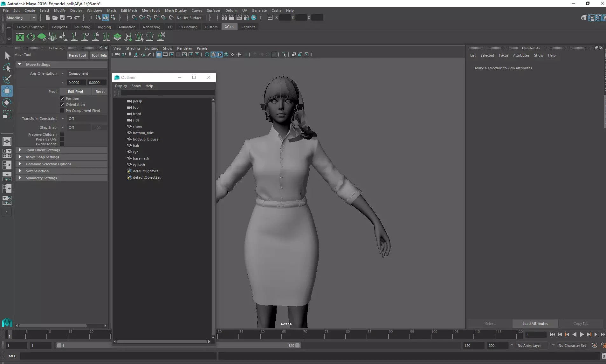Click the New Scene icon
This screenshot has width=606, height=364.
click(47, 17)
